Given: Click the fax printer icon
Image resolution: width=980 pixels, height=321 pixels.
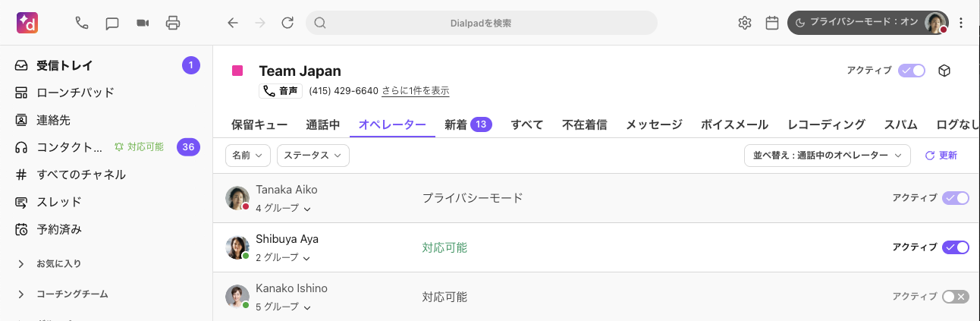Looking at the screenshot, I should [x=173, y=23].
